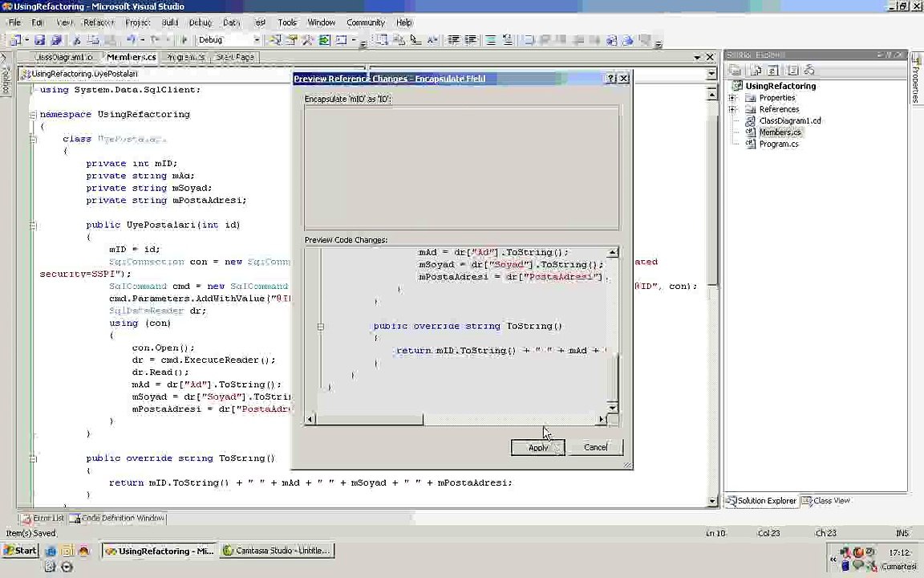Click the New Project toolbar icon
Screen dimensions: 924x578
pyautogui.click(x=15, y=40)
